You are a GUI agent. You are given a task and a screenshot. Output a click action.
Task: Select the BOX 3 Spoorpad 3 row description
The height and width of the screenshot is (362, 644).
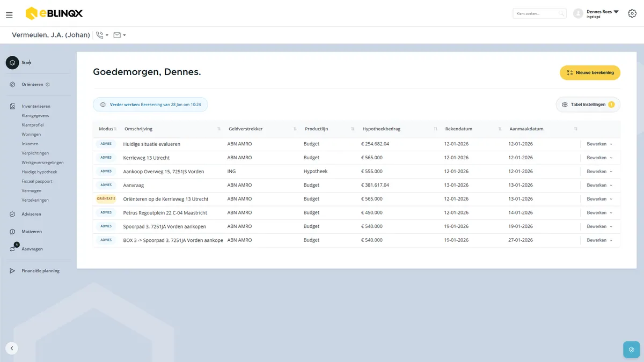click(x=173, y=240)
